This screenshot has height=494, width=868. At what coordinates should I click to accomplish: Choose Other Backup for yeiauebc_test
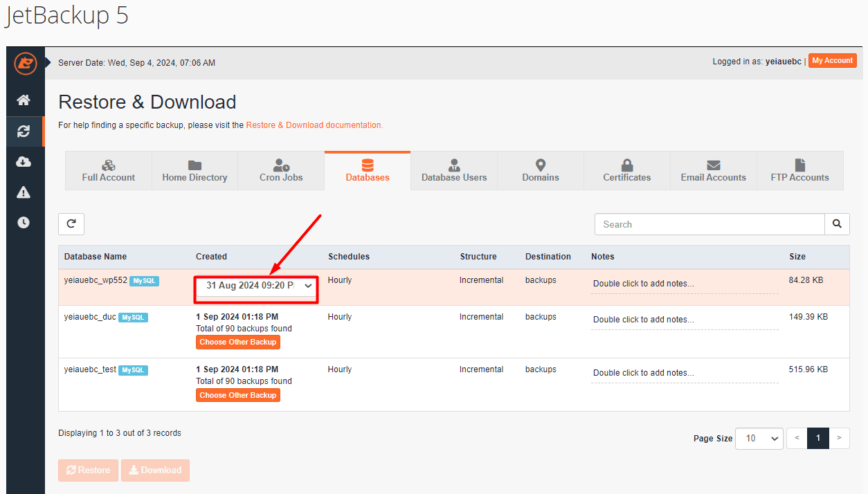pos(238,395)
